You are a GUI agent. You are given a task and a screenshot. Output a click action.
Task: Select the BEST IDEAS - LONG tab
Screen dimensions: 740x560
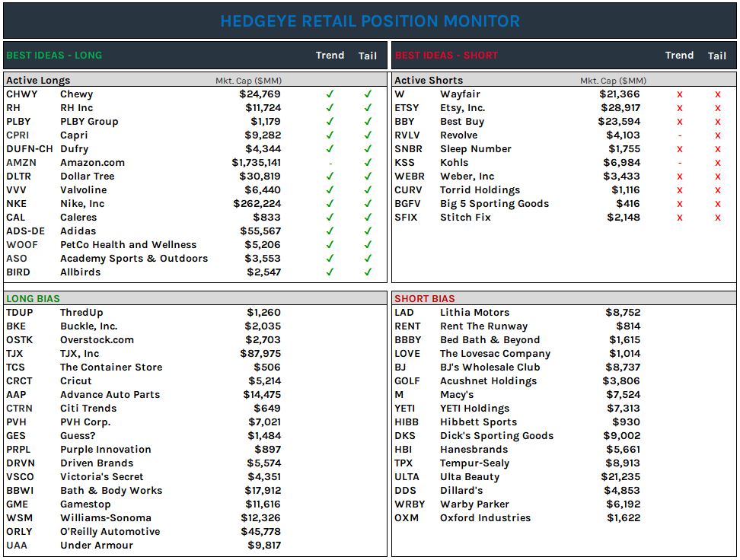click(53, 56)
